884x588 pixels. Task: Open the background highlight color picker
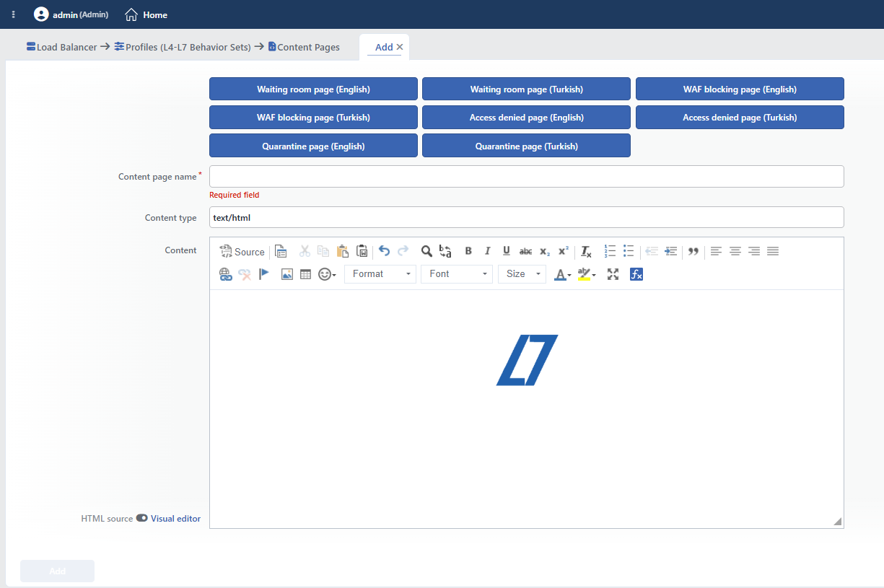tap(587, 274)
